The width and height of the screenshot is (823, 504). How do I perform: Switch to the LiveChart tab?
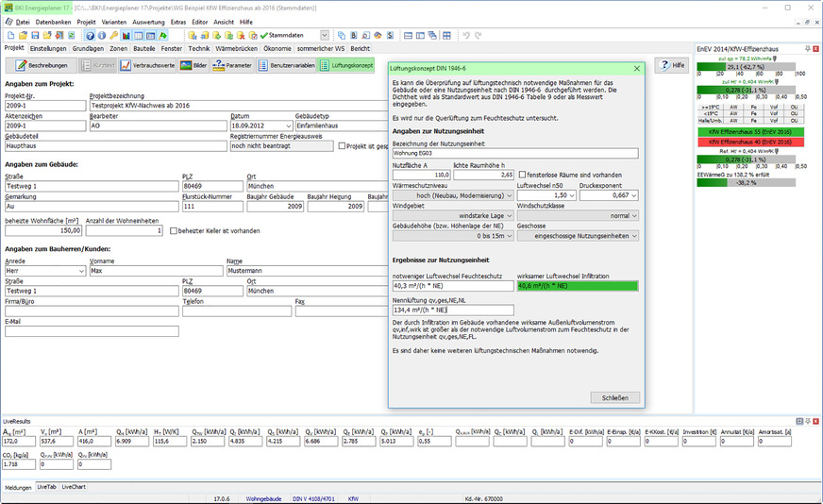click(74, 487)
